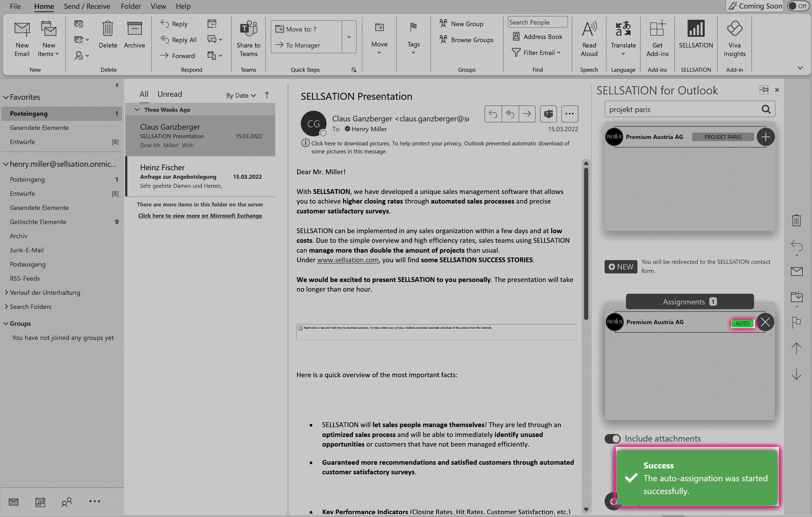
Task: Click Reply in the ribbon
Action: (174, 23)
